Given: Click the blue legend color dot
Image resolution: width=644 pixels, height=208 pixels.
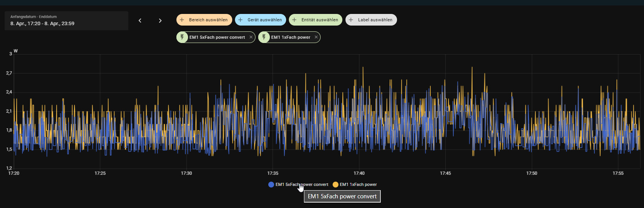Looking at the screenshot, I should (x=271, y=185).
